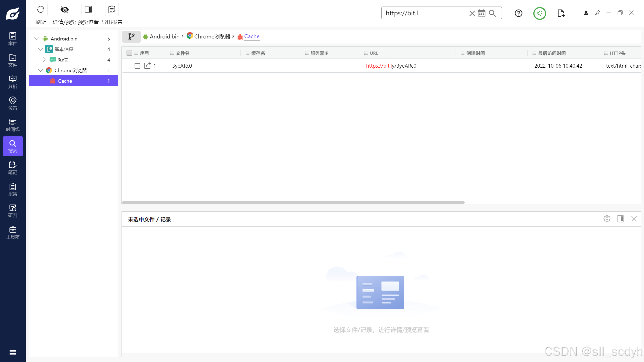Click the Export Report (导出报告) icon
Image resolution: width=644 pixels, height=362 pixels.
tap(112, 10)
